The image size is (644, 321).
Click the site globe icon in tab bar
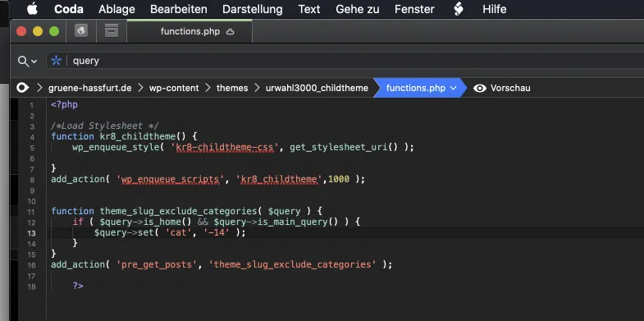pos(81,31)
